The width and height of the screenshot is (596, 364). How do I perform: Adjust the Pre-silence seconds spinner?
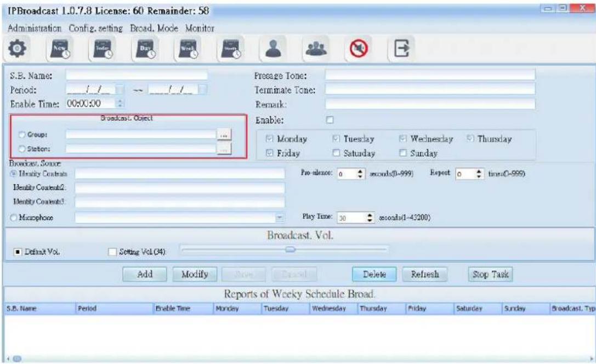coord(360,174)
